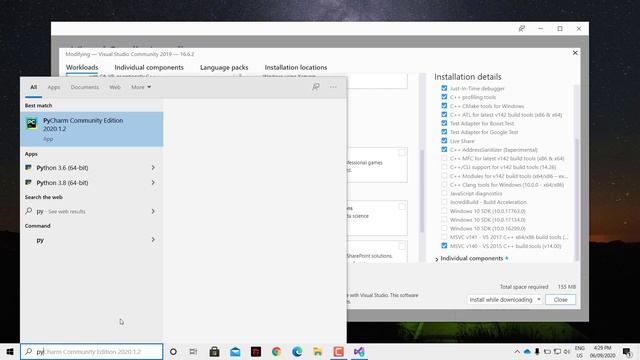The width and height of the screenshot is (640, 360).
Task: Open the Action Center notifications icon
Action: [627, 351]
